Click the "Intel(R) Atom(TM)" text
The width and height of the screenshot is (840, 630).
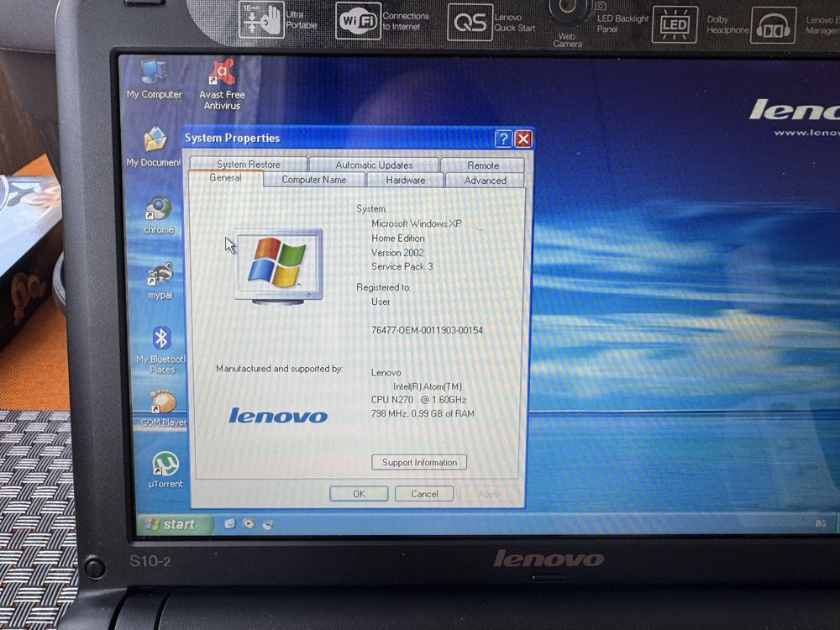click(x=428, y=386)
